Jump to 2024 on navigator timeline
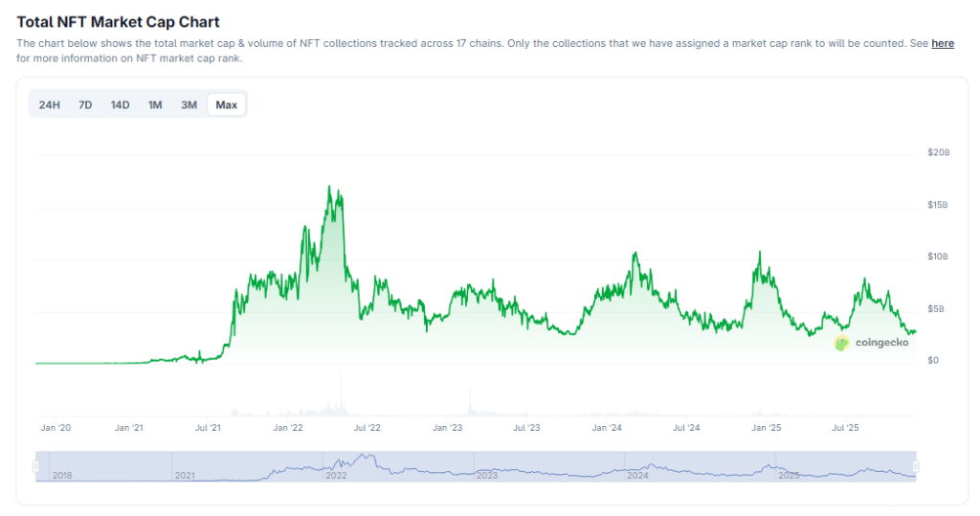 click(x=637, y=475)
